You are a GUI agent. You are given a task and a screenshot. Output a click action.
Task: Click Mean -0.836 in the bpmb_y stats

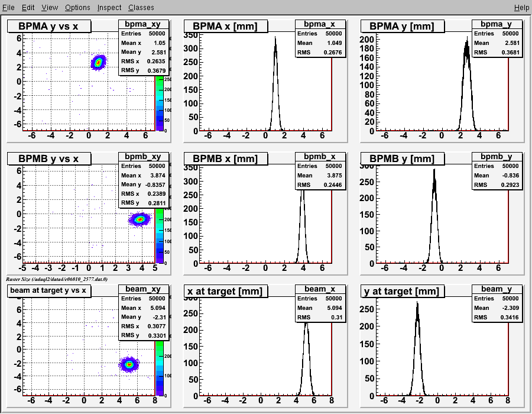coord(497,176)
